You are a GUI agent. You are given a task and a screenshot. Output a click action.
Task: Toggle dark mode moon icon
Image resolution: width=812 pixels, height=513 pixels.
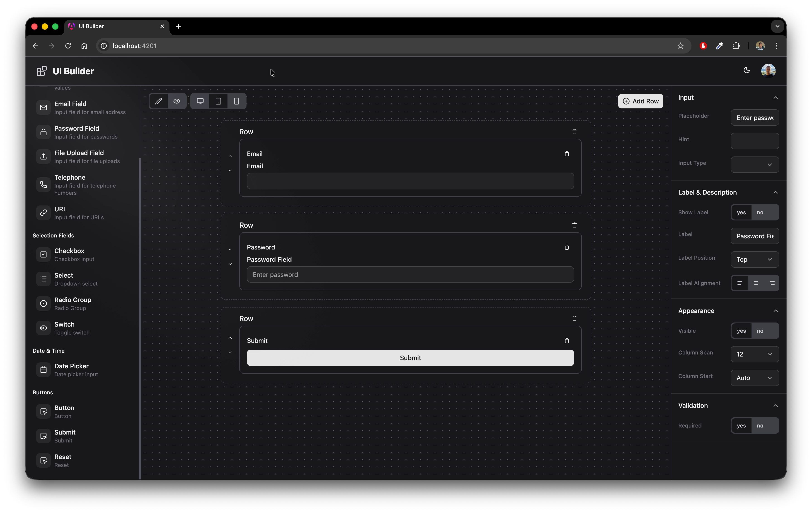tap(747, 70)
